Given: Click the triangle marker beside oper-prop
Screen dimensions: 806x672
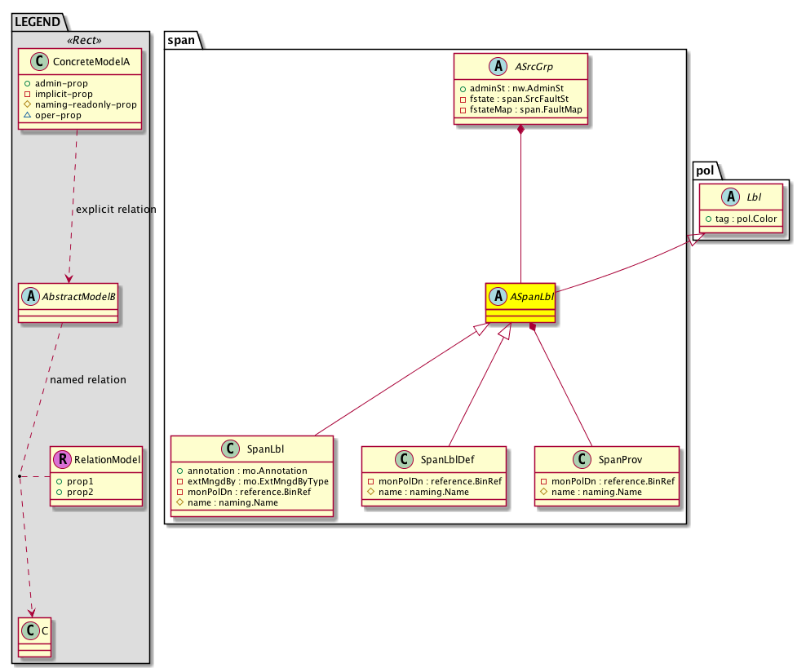Looking at the screenshot, I should coord(27,116).
